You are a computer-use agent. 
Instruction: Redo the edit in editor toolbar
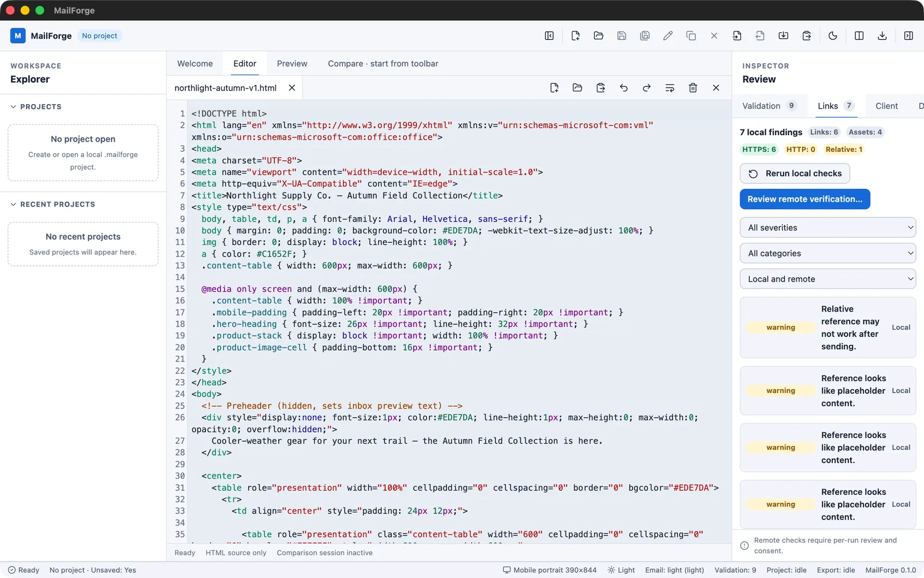tap(647, 88)
